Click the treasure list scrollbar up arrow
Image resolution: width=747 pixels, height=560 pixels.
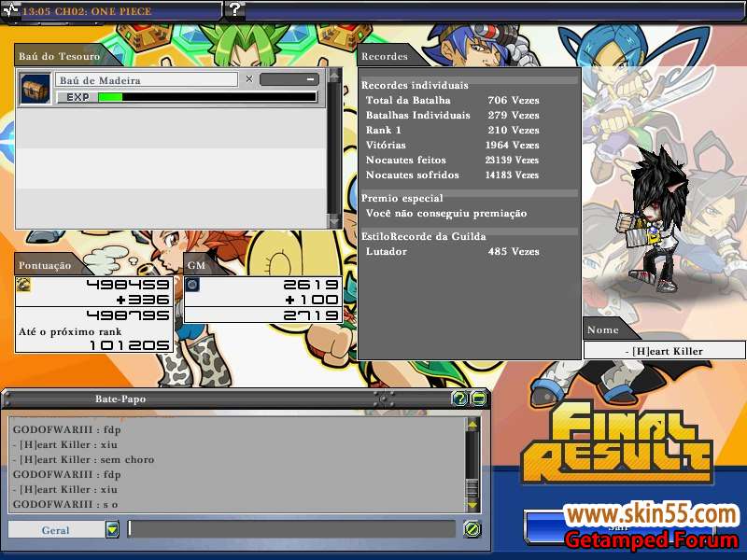pos(334,75)
